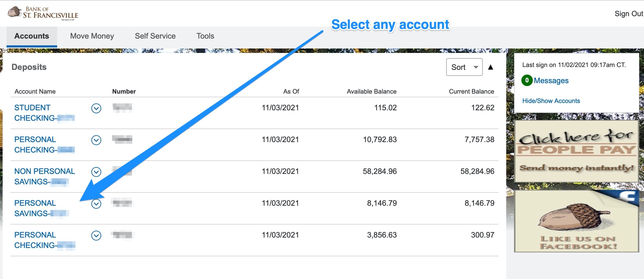Open the STUDENT CHECKING account link

(44, 113)
